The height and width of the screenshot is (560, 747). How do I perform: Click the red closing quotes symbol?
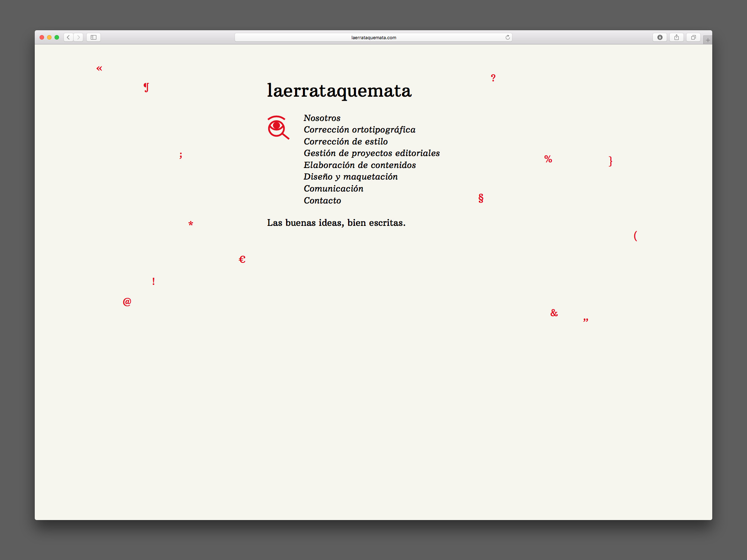[x=586, y=320]
